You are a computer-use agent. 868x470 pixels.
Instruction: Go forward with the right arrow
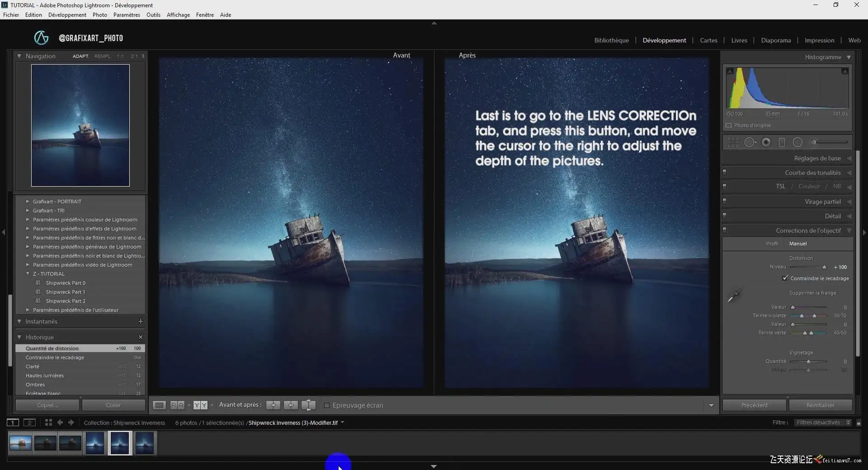71,423
